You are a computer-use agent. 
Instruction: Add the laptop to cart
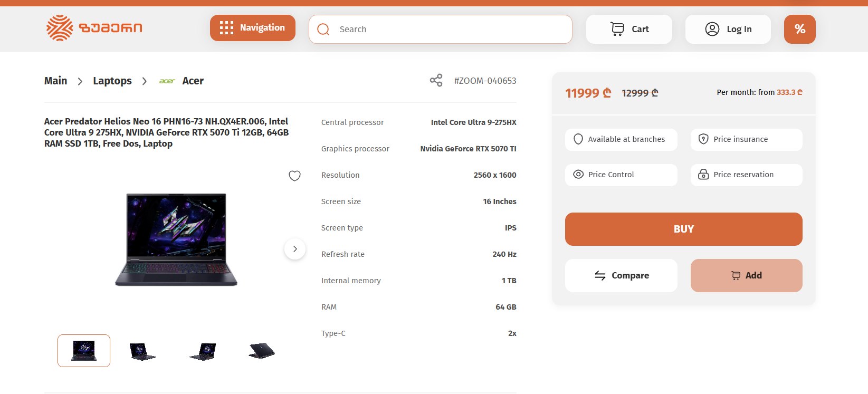747,275
